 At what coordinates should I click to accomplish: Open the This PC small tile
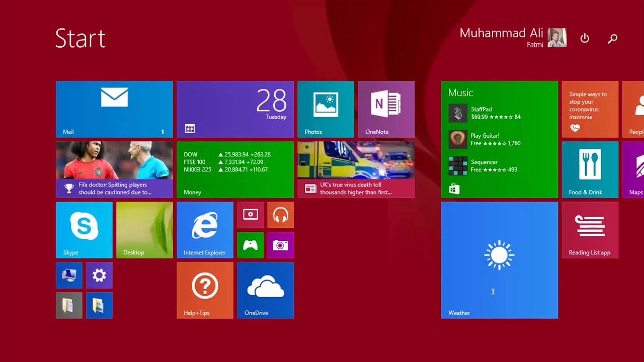point(69,275)
